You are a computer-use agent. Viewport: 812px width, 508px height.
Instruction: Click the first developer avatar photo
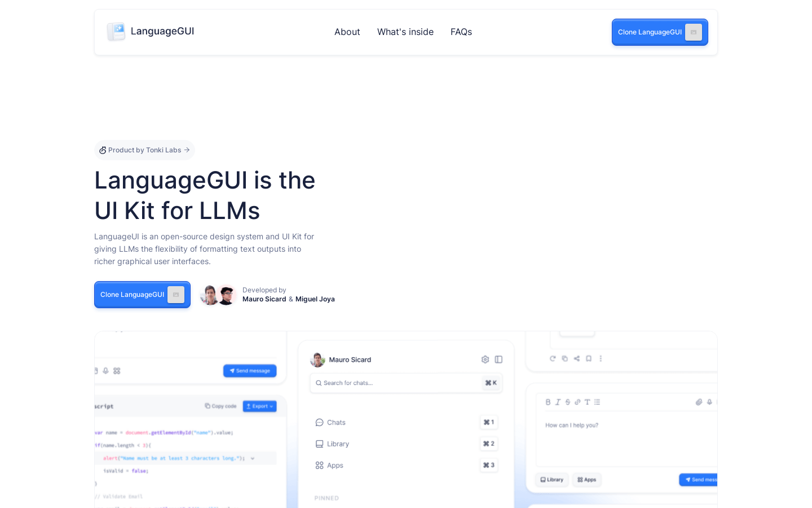pos(210,295)
